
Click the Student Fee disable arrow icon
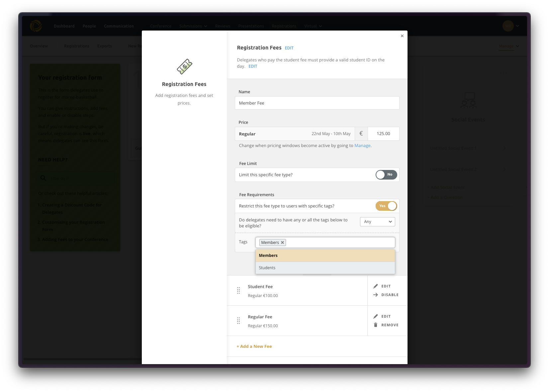pos(376,295)
